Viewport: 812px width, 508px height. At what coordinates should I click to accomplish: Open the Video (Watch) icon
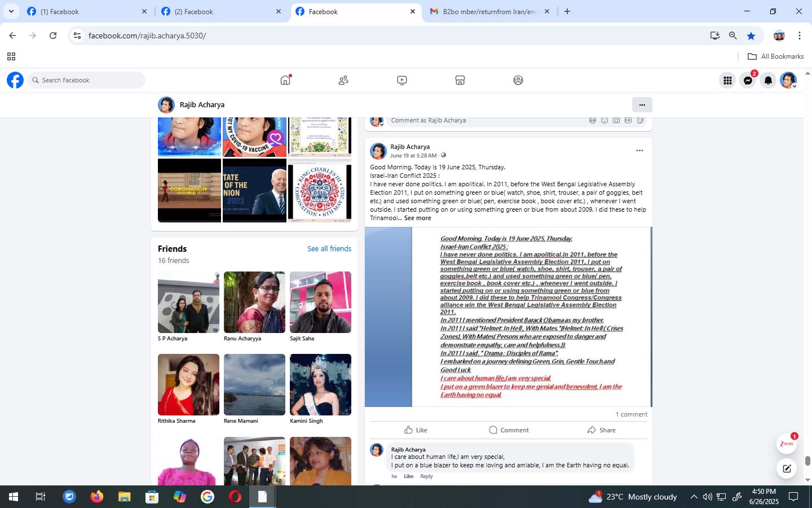[402, 80]
